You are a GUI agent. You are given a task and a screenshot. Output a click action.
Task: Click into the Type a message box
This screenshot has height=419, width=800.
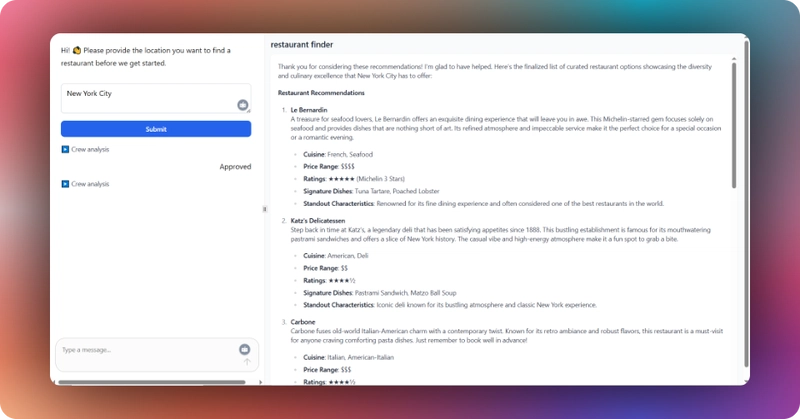(148, 354)
